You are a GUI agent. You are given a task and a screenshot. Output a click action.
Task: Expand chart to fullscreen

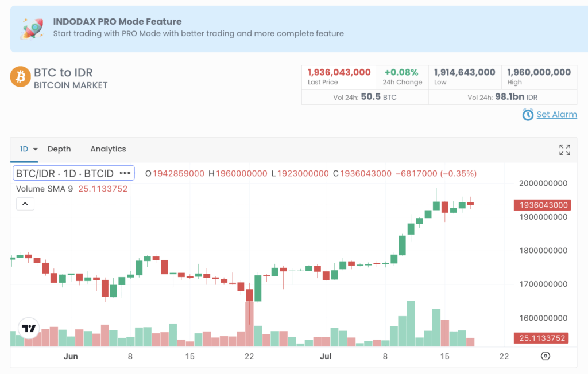pos(564,150)
